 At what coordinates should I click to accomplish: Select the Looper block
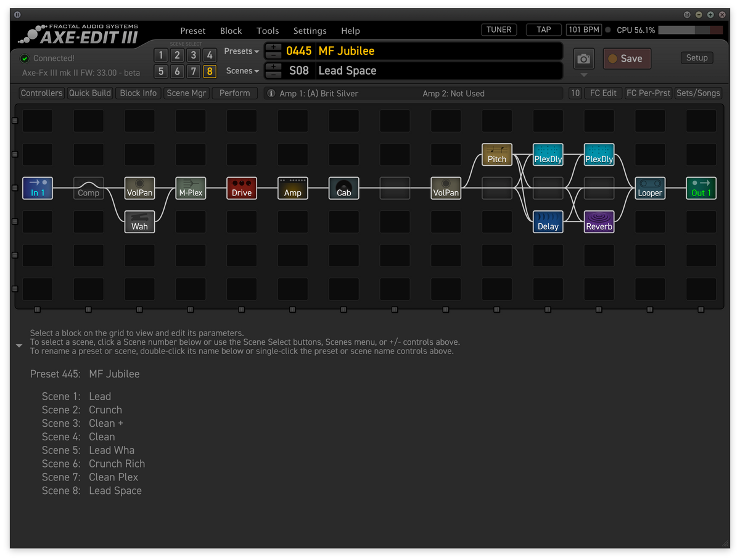(x=651, y=188)
